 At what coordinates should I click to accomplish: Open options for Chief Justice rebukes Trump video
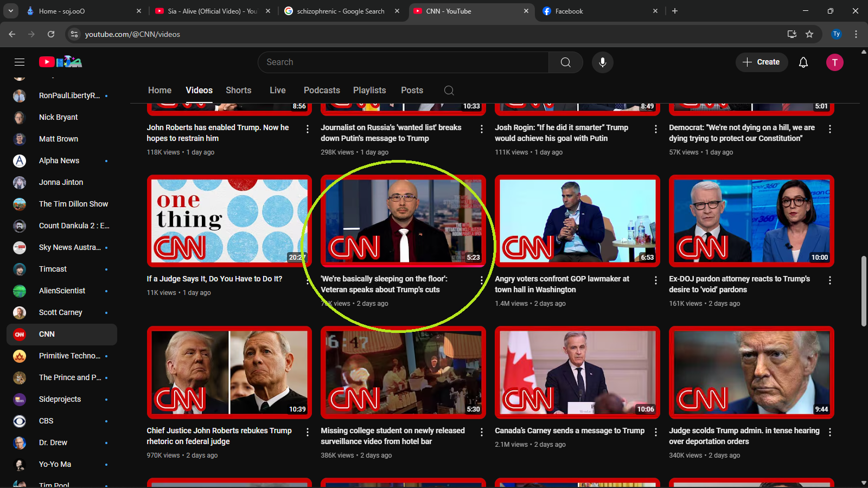308,432
